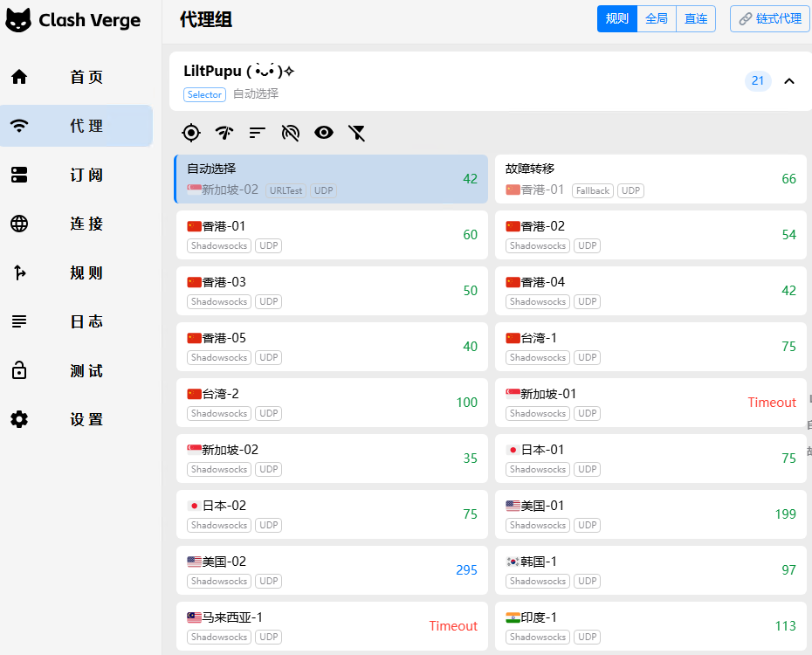Select the 香港-05 proxy node
Viewport: 812px width, 655px height.
tap(331, 347)
